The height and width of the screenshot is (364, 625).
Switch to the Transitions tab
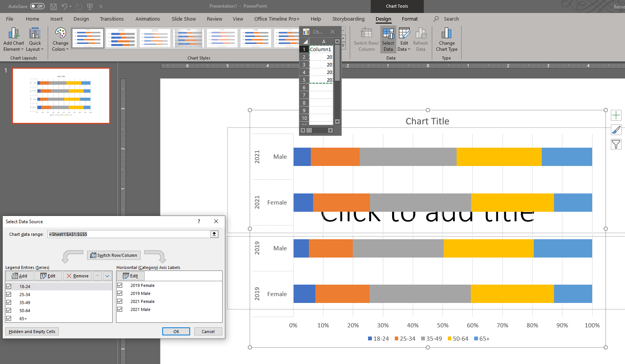112,19
